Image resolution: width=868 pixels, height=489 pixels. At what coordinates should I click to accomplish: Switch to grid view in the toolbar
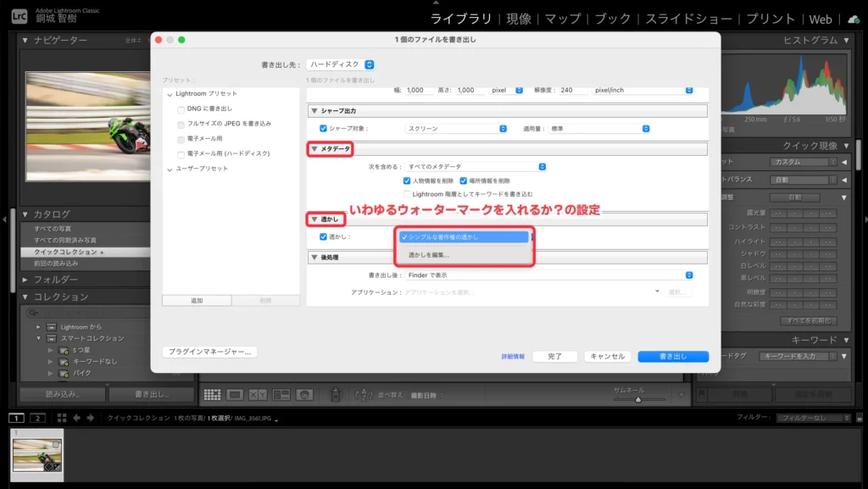212,394
